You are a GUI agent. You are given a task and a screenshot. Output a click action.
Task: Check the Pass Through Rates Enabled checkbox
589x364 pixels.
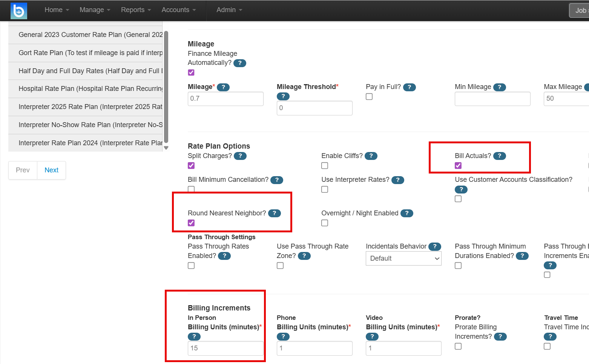[191, 266]
